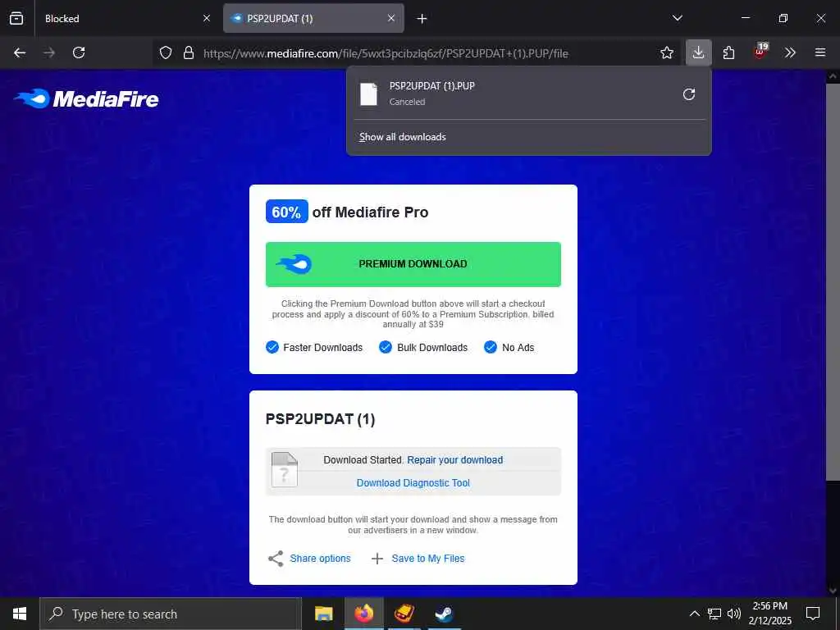This screenshot has width=840, height=630.
Task: Go back to previous page
Action: [x=20, y=52]
